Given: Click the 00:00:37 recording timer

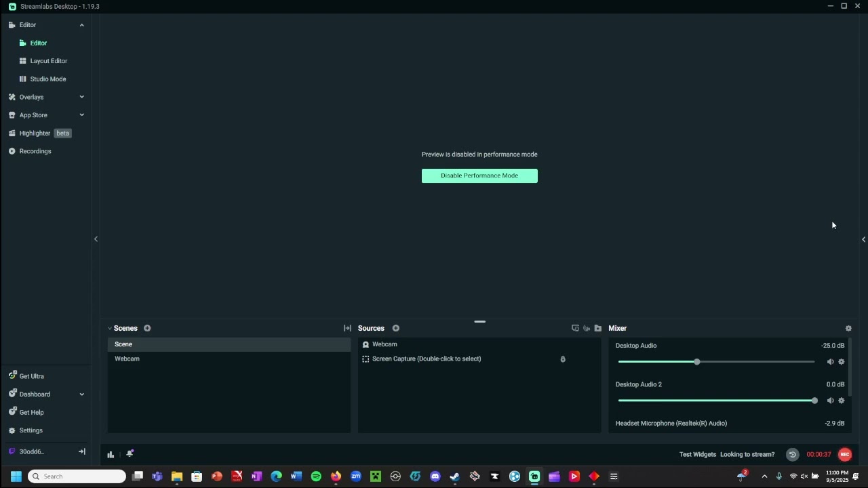Looking at the screenshot, I should pos(818,455).
